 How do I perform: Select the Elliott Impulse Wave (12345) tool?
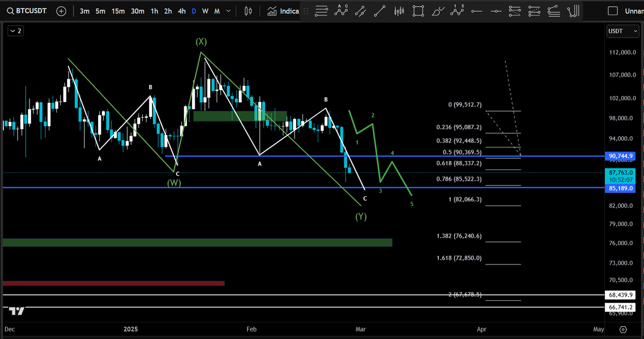[x=457, y=11]
